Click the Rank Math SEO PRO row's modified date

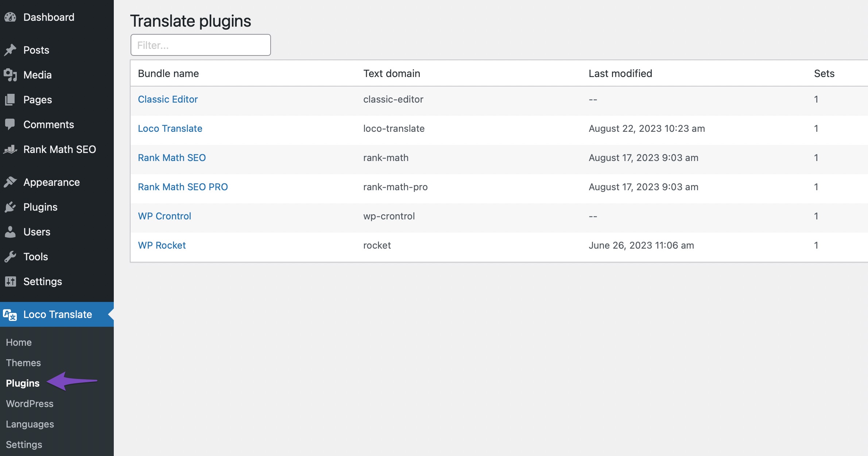coord(643,187)
